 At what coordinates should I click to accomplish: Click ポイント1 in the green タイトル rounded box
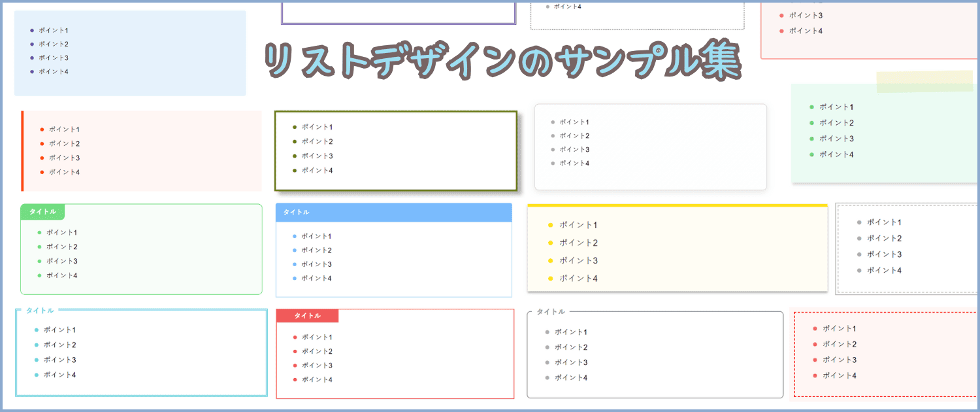(x=61, y=233)
